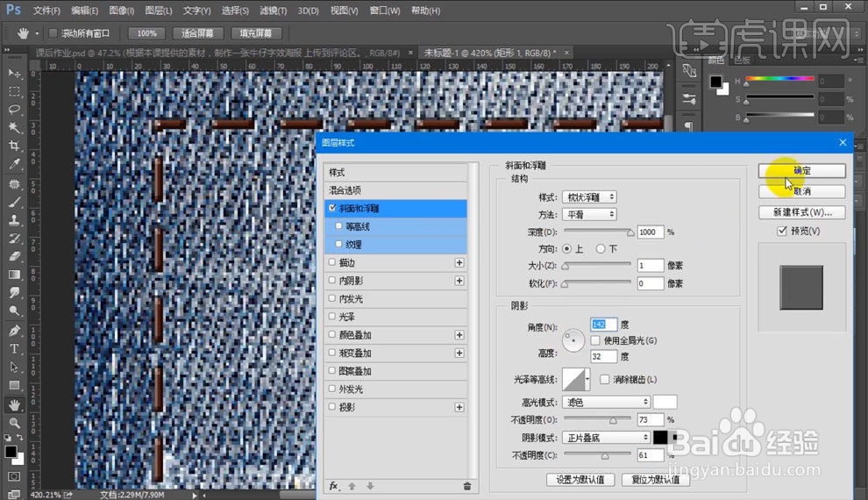Open 文件(F) menu
Image resolution: width=868 pixels, height=500 pixels.
pyautogui.click(x=46, y=11)
